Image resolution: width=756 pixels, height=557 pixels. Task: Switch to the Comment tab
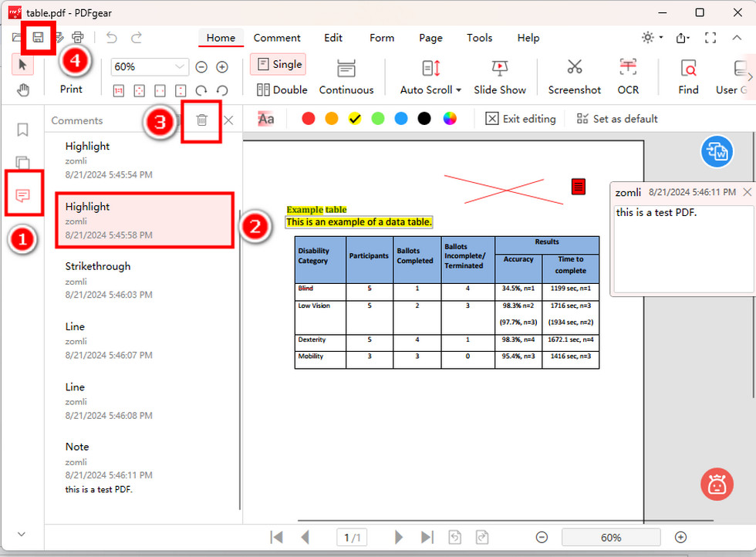pos(277,38)
